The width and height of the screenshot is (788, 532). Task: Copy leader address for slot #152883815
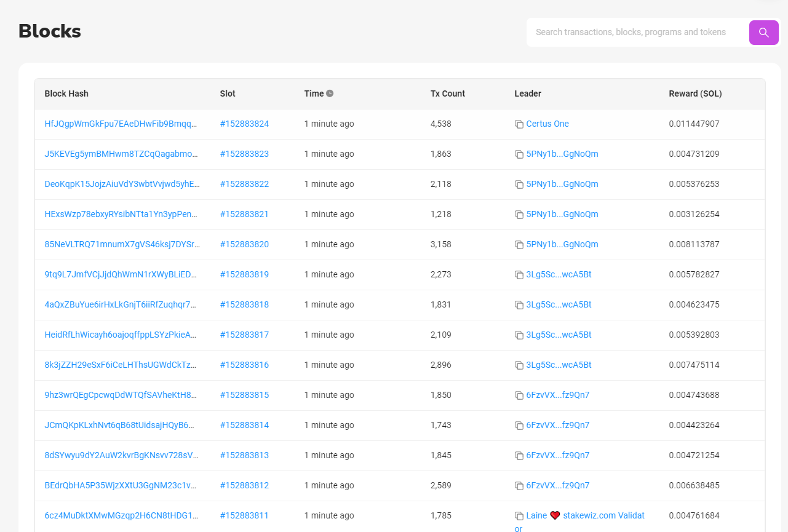pyautogui.click(x=519, y=395)
